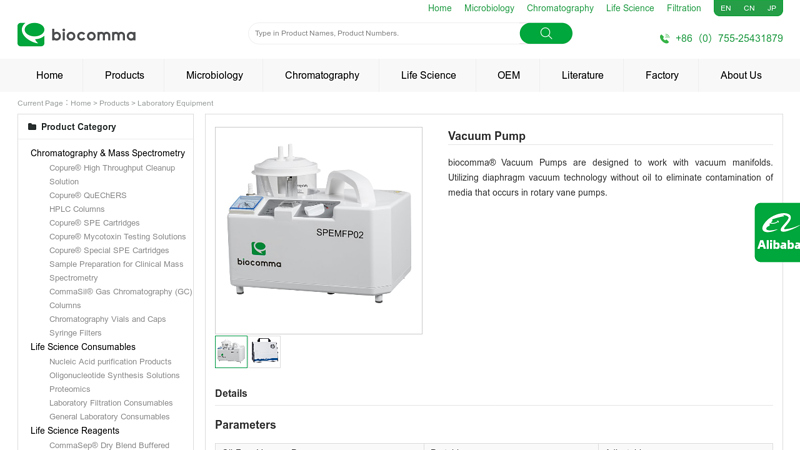The height and width of the screenshot is (450, 800).
Task: Open Microbiology in the top green links
Action: [x=489, y=8]
